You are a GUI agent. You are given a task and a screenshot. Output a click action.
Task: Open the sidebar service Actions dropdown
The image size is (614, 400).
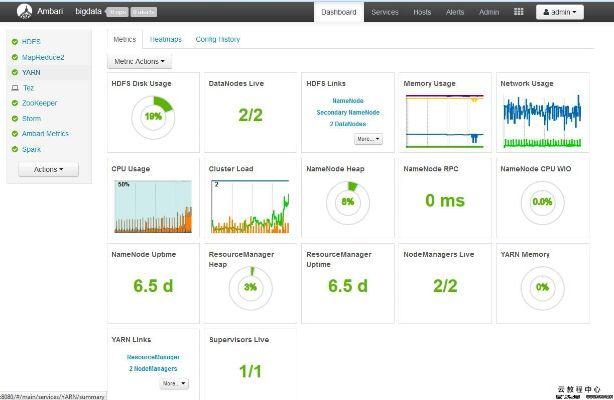pos(48,169)
